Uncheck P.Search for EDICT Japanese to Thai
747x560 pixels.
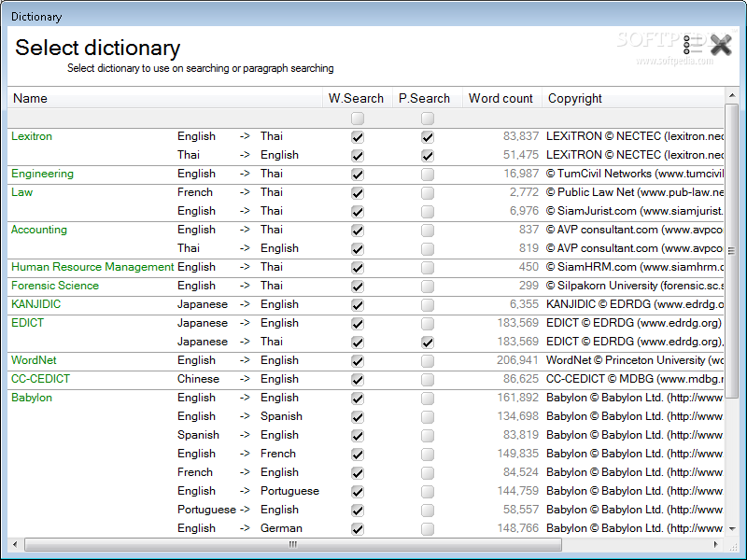coord(428,343)
